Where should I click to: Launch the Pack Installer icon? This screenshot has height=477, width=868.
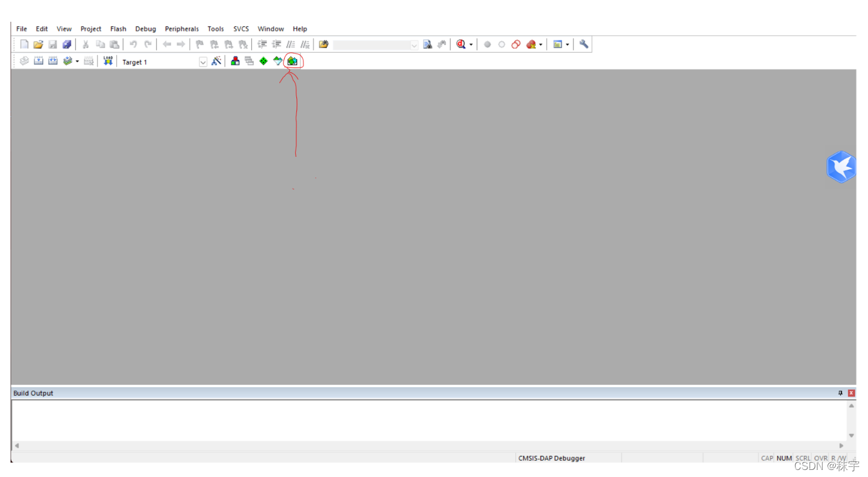[x=292, y=61]
